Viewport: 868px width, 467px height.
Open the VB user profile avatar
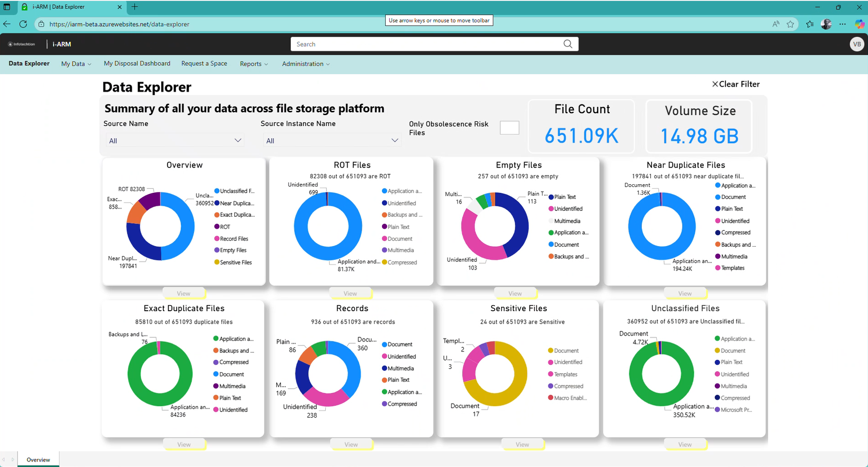pyautogui.click(x=857, y=44)
